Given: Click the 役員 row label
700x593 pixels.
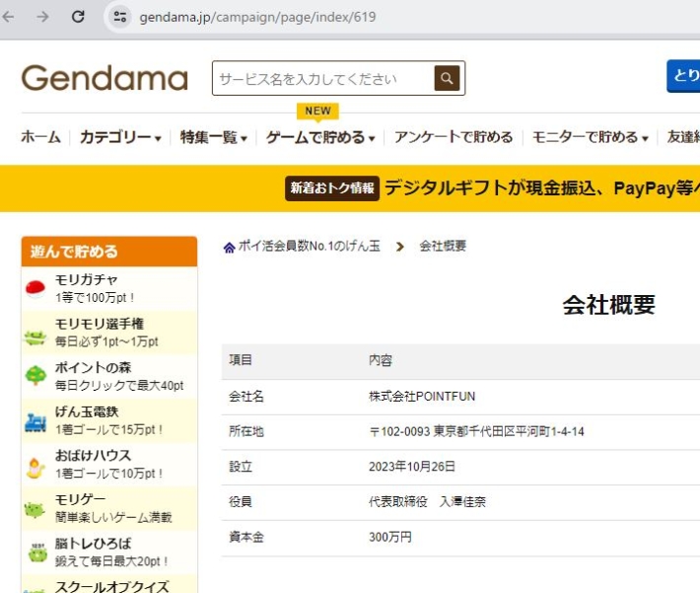Looking at the screenshot, I should click(241, 502).
